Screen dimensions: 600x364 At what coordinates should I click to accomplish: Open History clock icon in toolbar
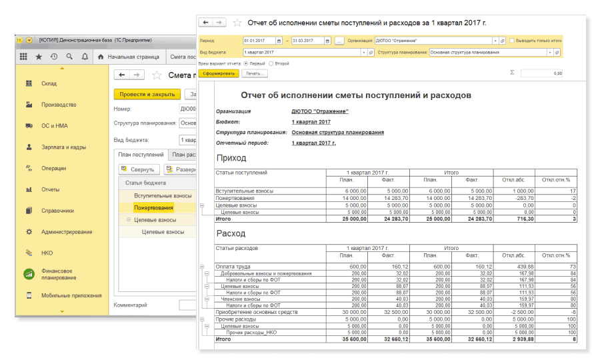point(54,57)
